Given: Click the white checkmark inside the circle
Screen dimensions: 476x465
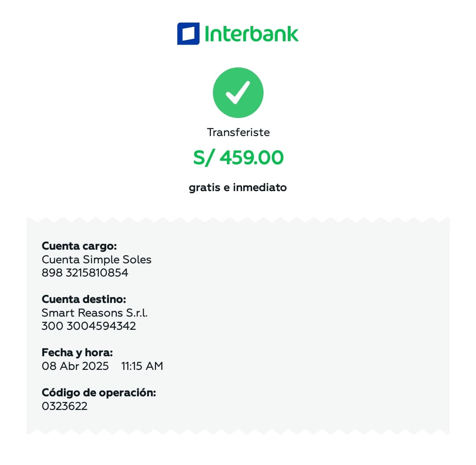Looking at the screenshot, I should pyautogui.click(x=238, y=92).
